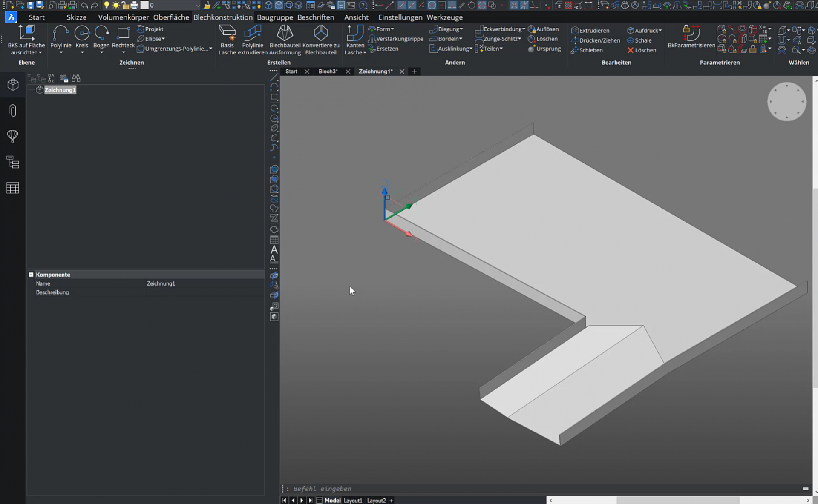The image size is (818, 504).
Task: Open the Ansicht ribbon tab
Action: click(356, 17)
